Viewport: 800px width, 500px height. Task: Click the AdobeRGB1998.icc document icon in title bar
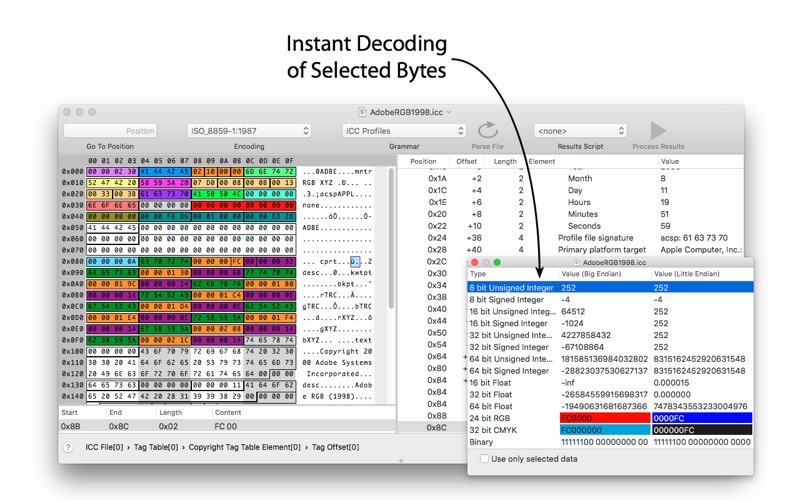[361, 112]
